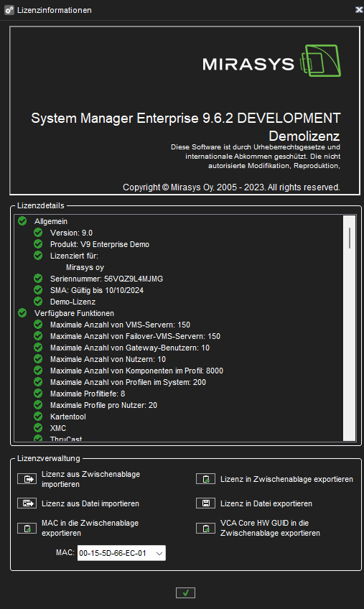Click the import license from clipboard icon
Screen dimensions: 364x609
pos(27,479)
